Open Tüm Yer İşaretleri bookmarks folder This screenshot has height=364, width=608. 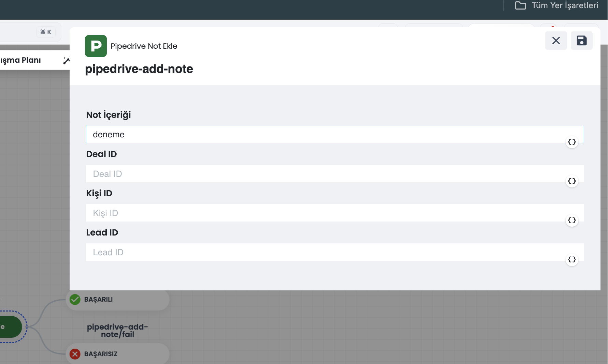(556, 5)
